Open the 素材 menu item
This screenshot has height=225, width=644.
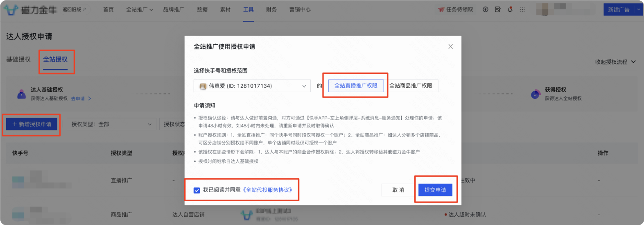pyautogui.click(x=225, y=9)
